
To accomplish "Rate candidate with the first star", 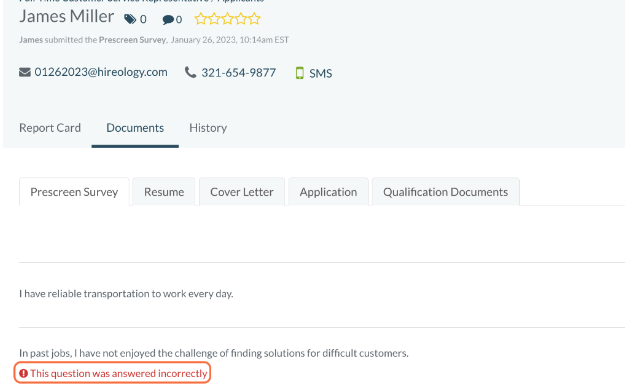I will point(200,19).
